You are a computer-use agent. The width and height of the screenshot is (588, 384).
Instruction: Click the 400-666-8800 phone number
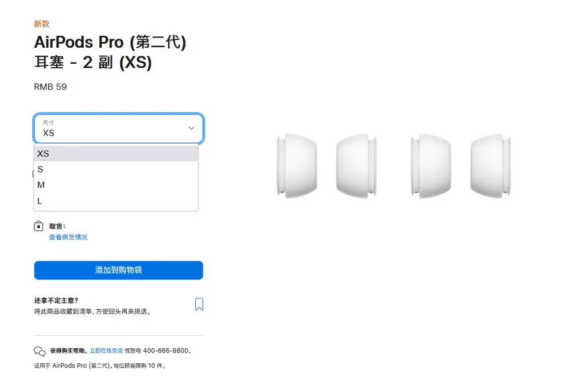point(166,351)
